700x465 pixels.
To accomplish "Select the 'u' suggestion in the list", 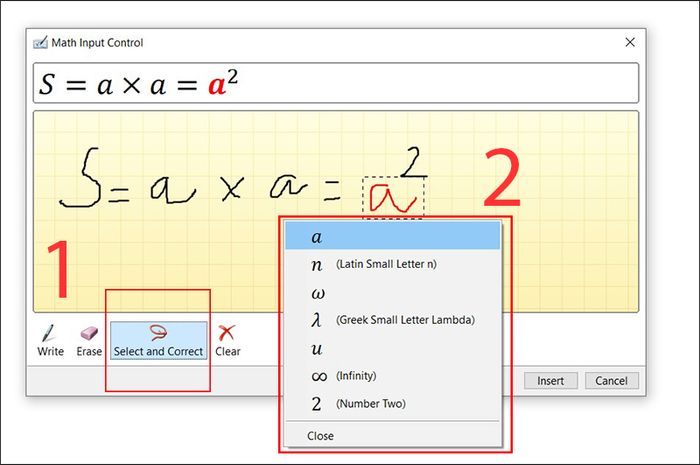I will pos(392,348).
